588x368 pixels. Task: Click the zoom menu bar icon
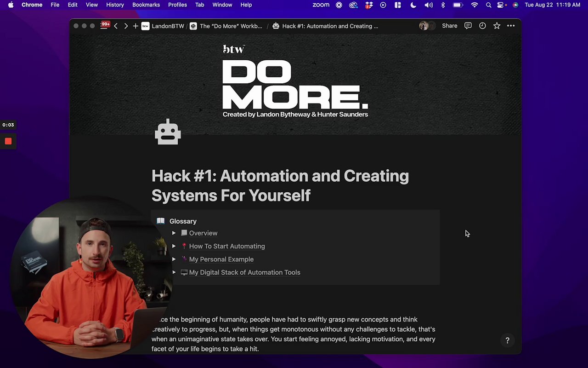(321, 5)
